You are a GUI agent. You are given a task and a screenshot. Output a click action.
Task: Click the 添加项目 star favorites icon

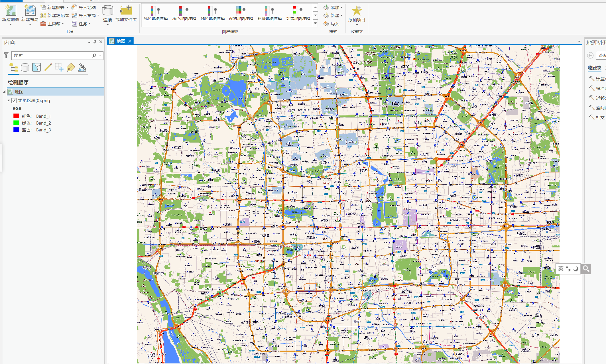click(x=356, y=11)
